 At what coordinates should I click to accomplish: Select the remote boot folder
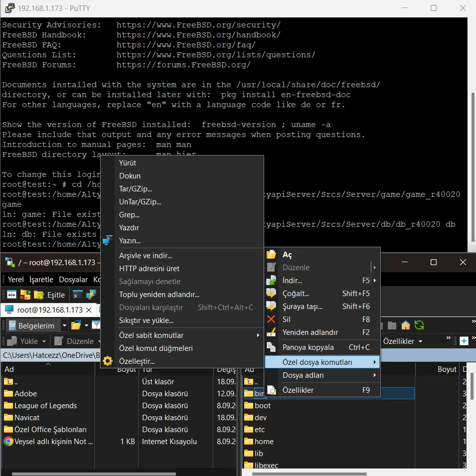point(257,406)
